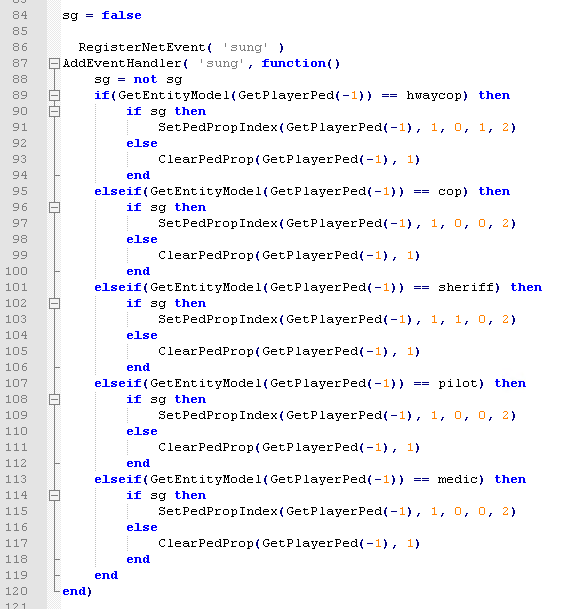Click the word 'false' on line 84

pyautogui.click(x=121, y=16)
